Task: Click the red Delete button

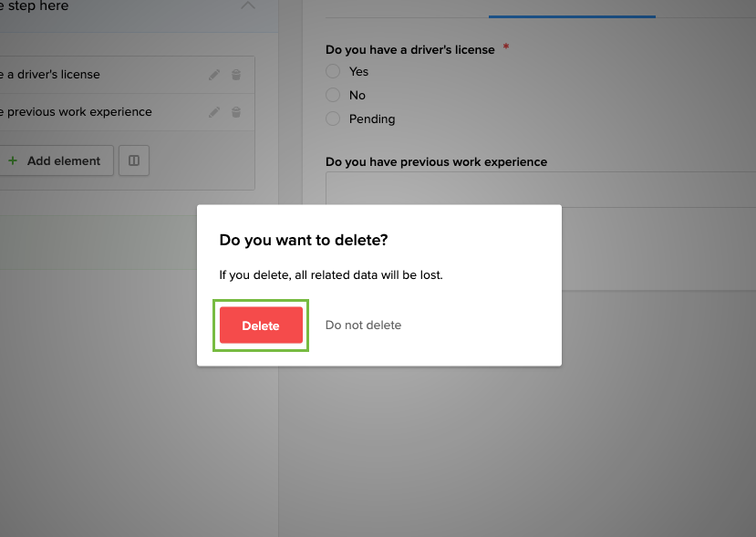Action: point(261,325)
